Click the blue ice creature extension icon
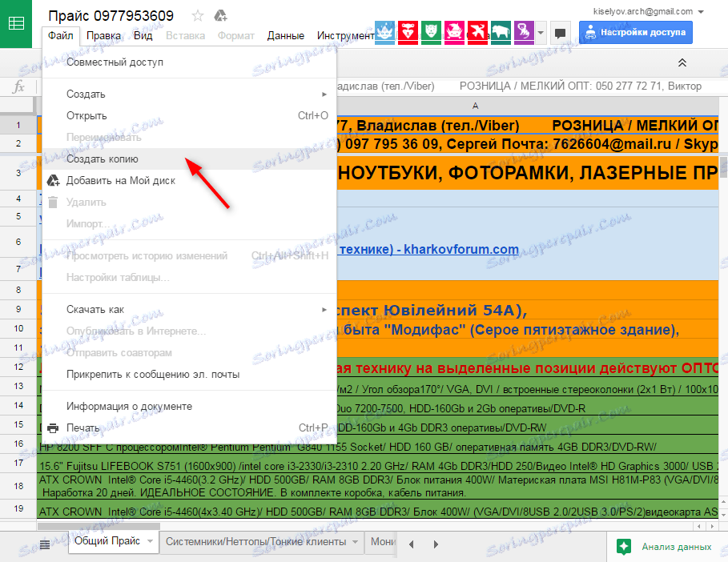Screen dimensions: 728x562 point(384,32)
